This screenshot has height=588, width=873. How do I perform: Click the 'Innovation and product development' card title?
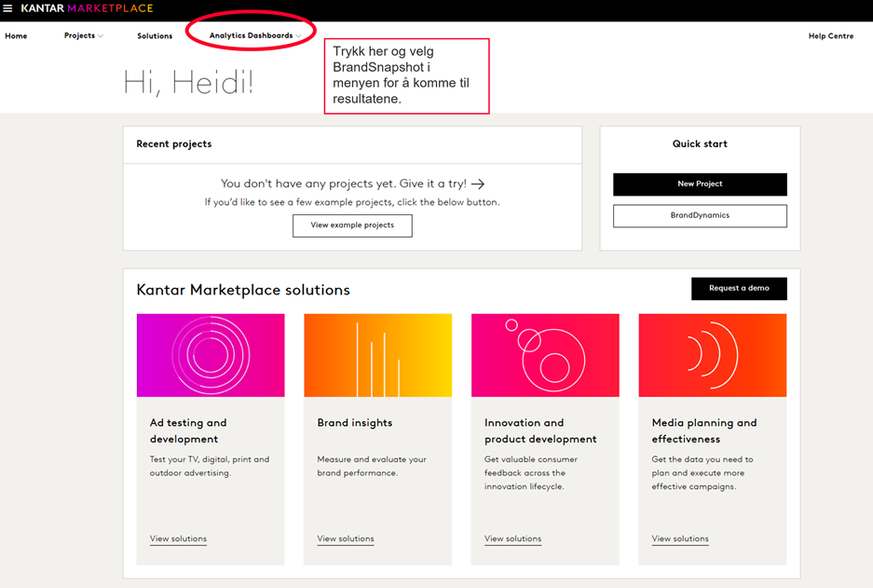tap(540, 431)
